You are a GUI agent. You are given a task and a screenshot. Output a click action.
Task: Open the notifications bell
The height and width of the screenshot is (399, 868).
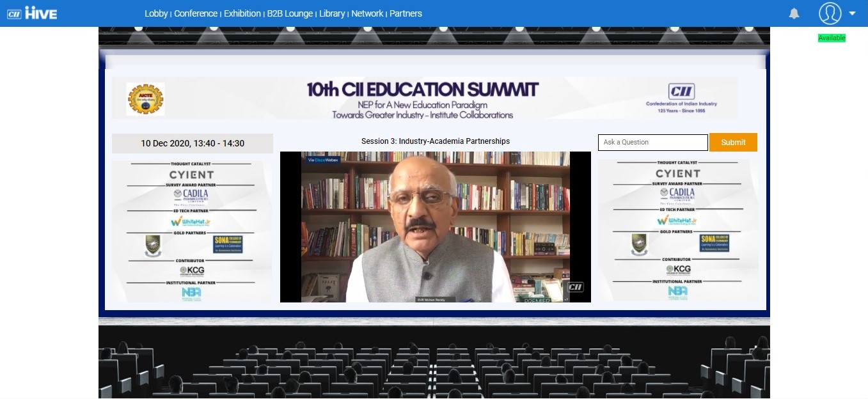click(794, 13)
